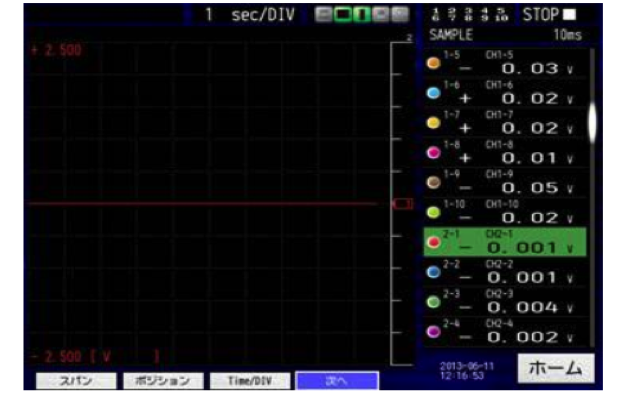
Task: Tap the magenta dot for channel 2-4
Action: pyautogui.click(x=434, y=332)
